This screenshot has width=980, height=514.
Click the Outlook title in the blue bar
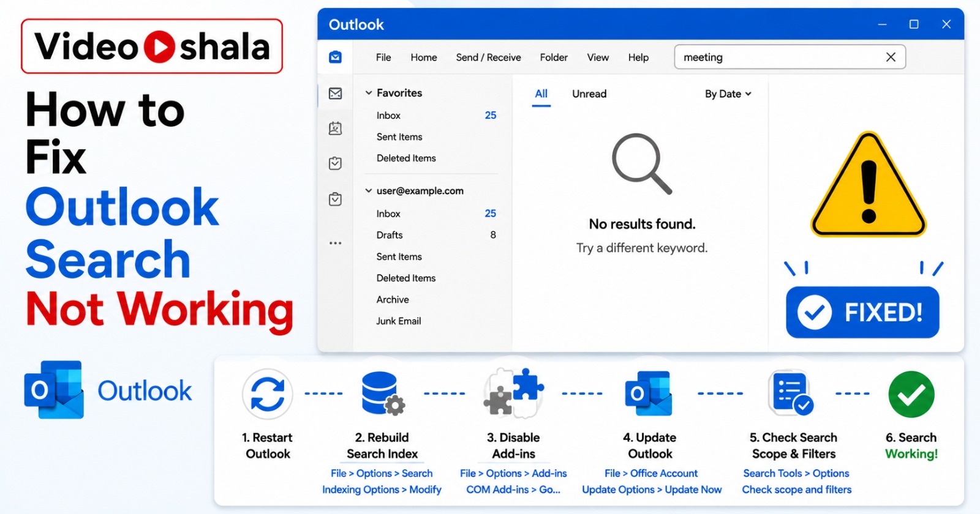[x=356, y=24]
